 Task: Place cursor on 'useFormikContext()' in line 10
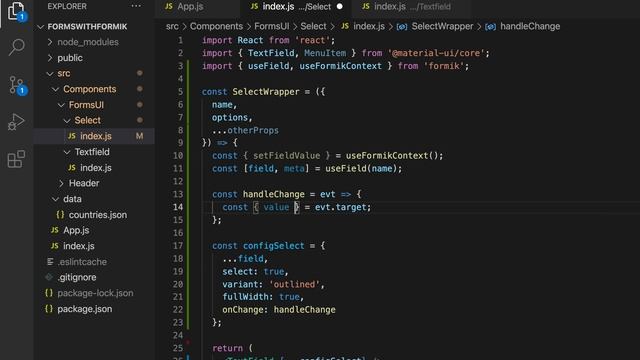(394, 156)
